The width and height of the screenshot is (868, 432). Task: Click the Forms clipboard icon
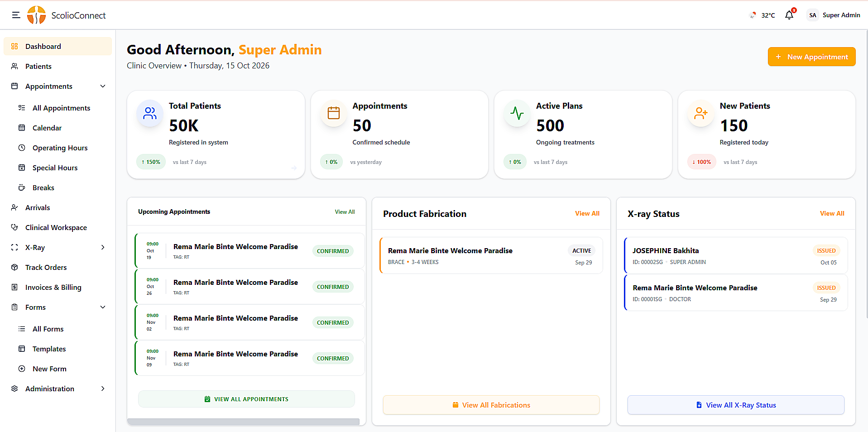click(x=14, y=307)
